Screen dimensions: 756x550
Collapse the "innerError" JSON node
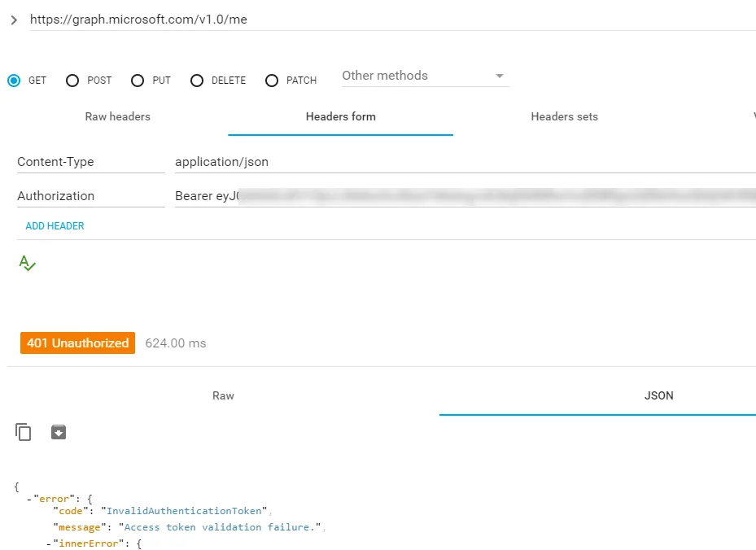coord(49,543)
